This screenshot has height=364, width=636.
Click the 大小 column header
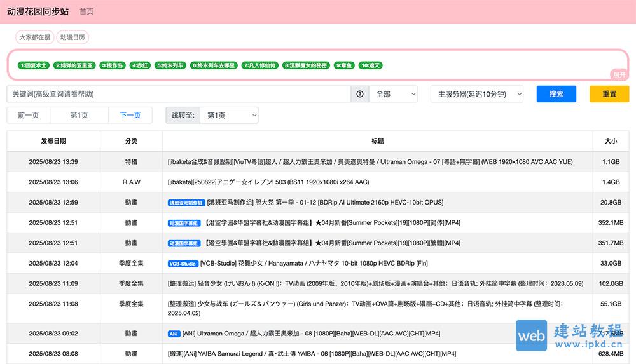[x=611, y=141]
